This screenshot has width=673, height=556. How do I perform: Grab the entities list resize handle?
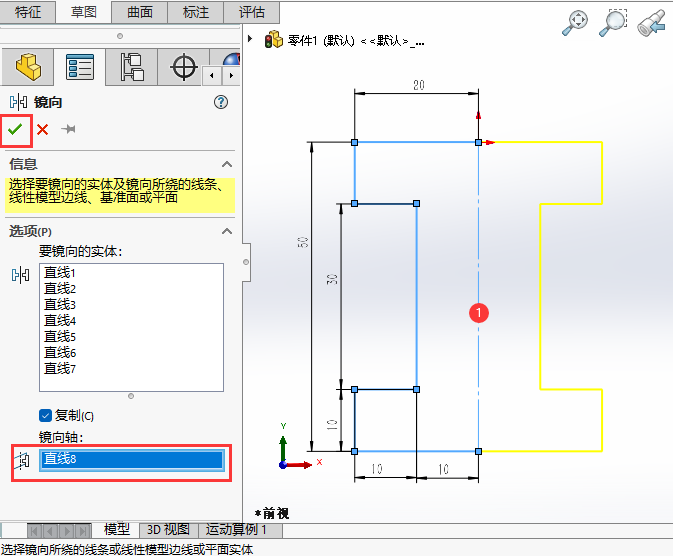coord(131,396)
